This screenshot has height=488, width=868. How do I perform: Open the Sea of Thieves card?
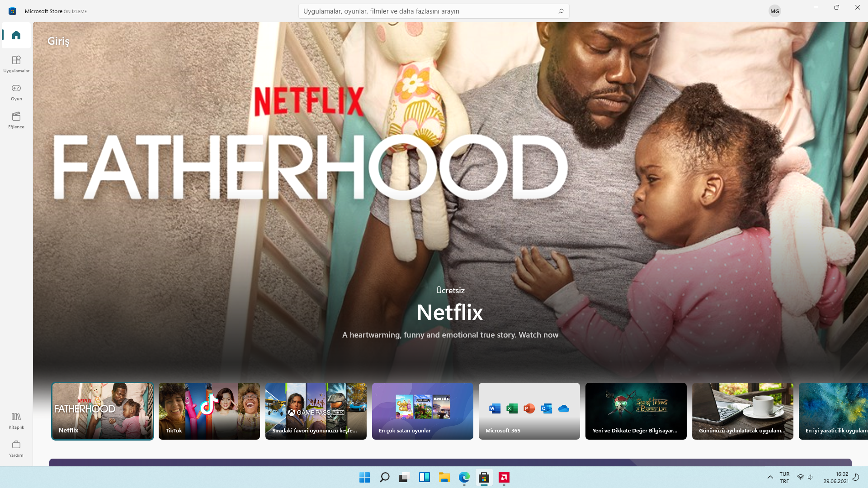click(x=636, y=411)
